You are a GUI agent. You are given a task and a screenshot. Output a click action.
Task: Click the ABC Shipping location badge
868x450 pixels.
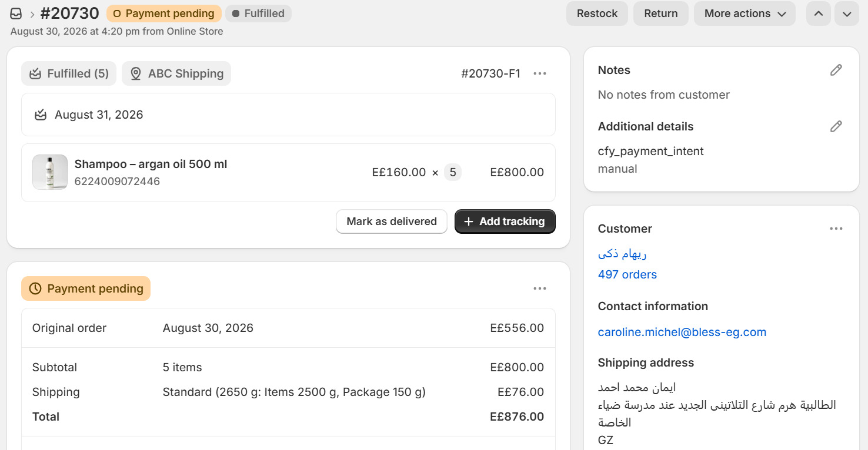click(x=176, y=73)
